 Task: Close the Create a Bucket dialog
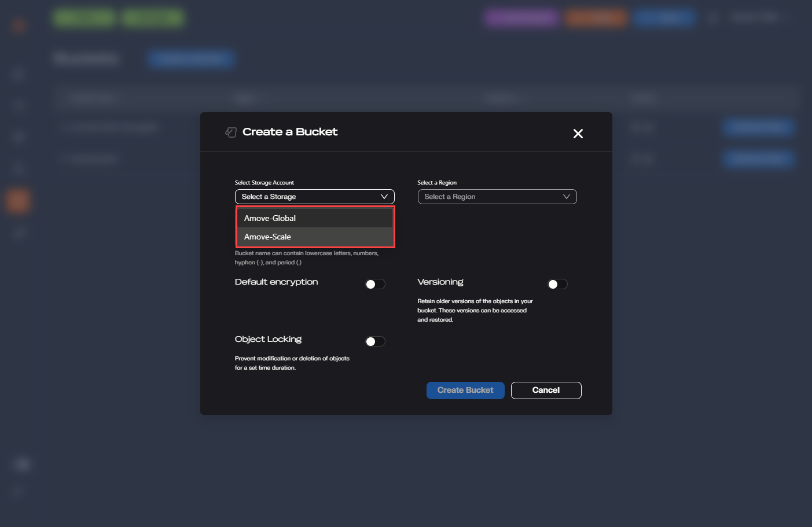pyautogui.click(x=578, y=134)
